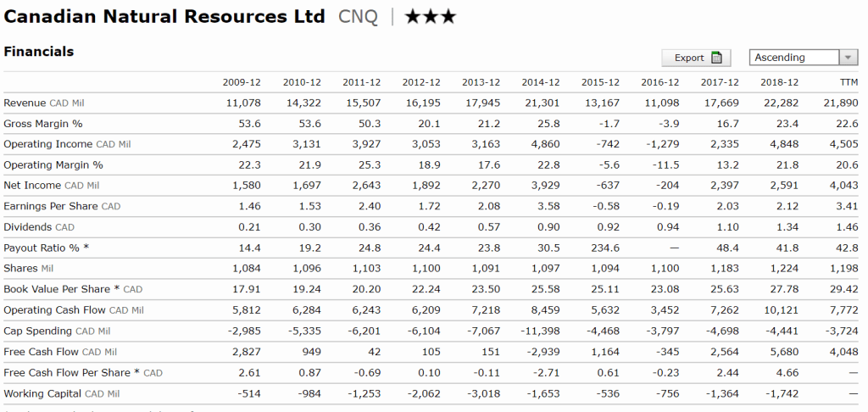Screen dimensions: 868x412
Task: Click the Earnings Per Share row label
Action: (x=62, y=207)
